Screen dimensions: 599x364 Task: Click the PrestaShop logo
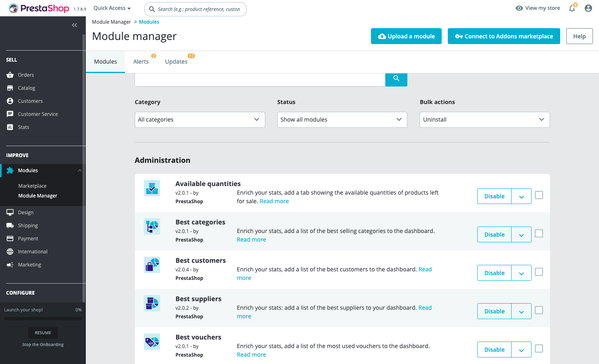pyautogui.click(x=39, y=8)
